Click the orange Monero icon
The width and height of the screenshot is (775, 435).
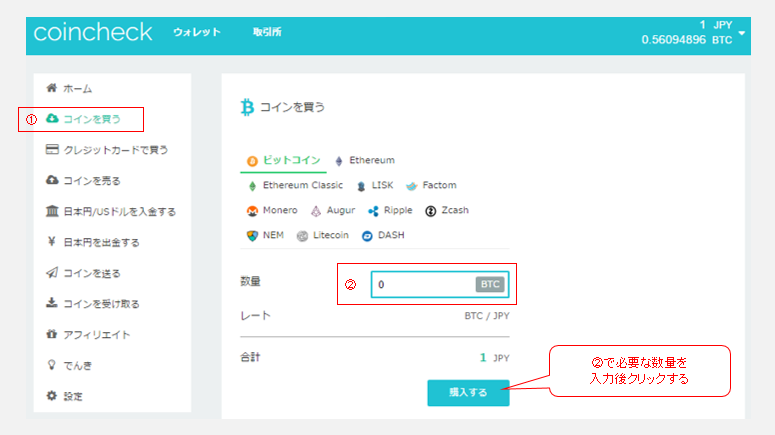252,211
